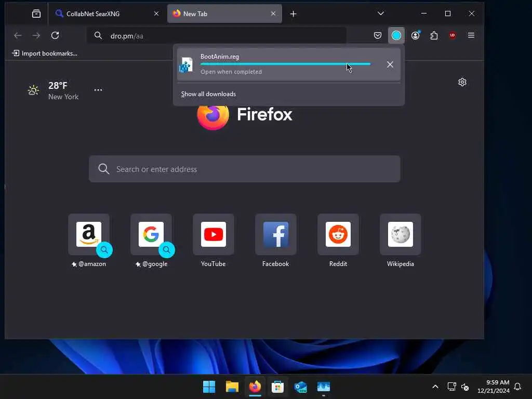The width and height of the screenshot is (532, 399).
Task: Open the Extensions puzzle icon
Action: tap(434, 35)
